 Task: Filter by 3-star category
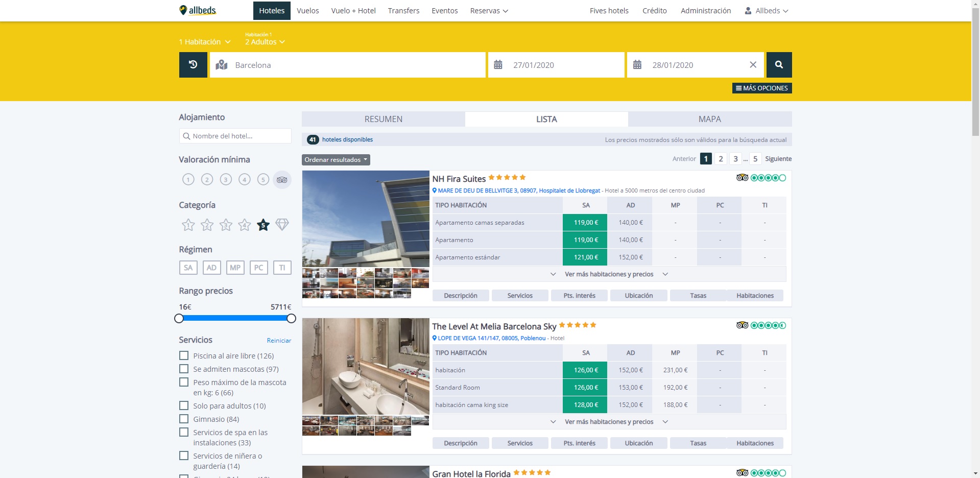pos(226,225)
